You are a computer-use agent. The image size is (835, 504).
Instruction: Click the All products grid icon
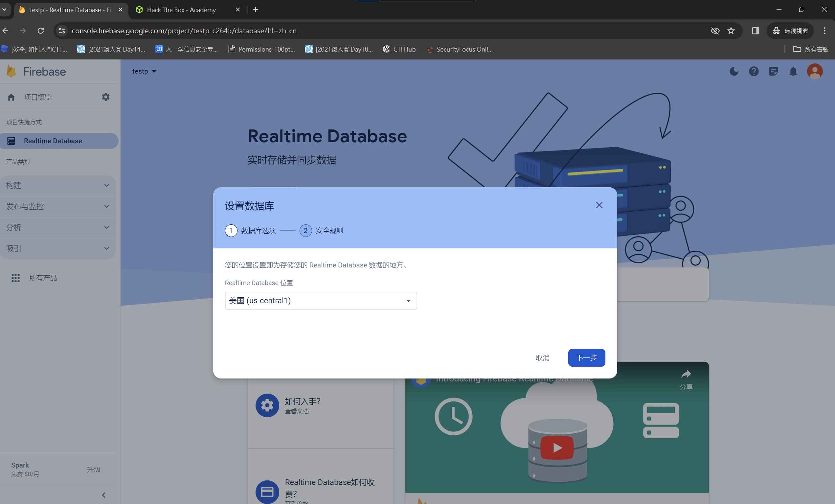coord(15,278)
